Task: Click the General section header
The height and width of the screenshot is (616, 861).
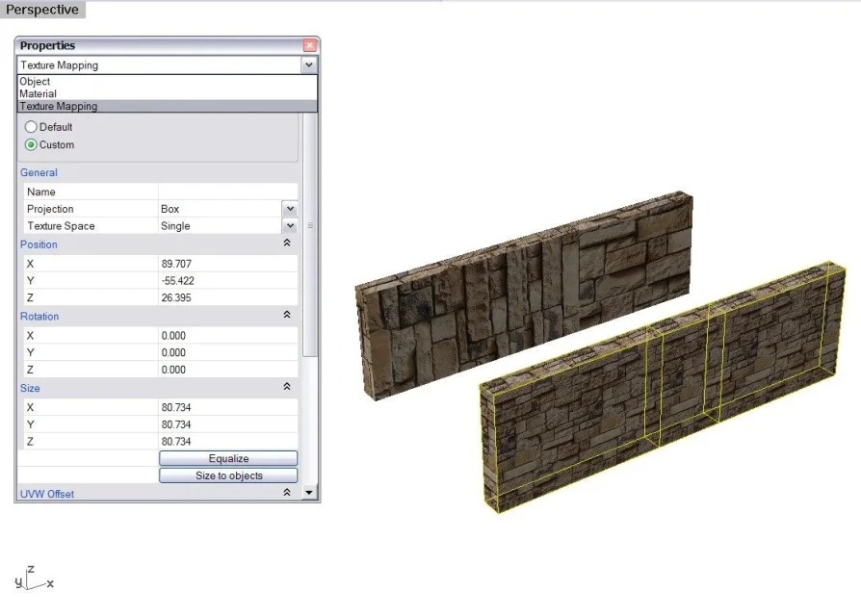Action: point(39,173)
